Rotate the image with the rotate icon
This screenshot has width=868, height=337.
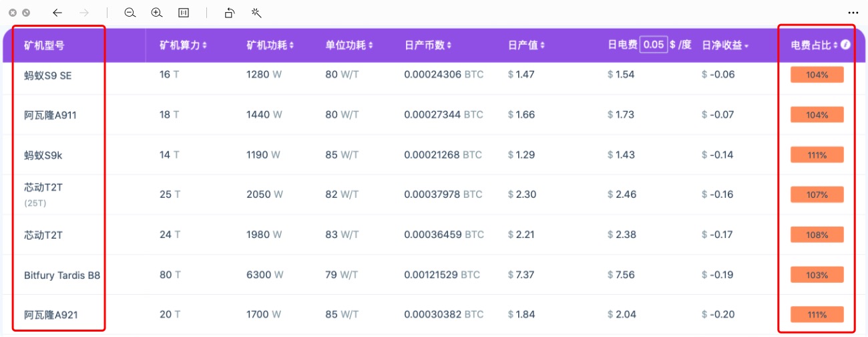229,13
